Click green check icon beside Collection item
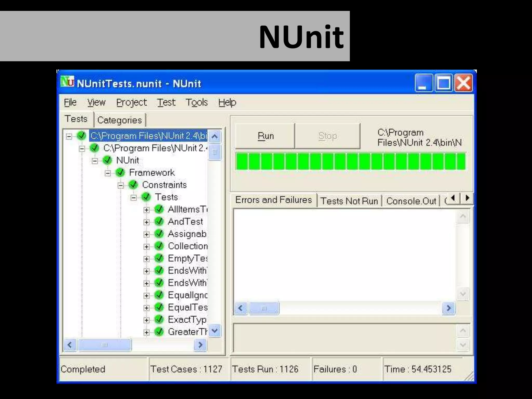Screen dimensions: 532x399 click(159, 246)
